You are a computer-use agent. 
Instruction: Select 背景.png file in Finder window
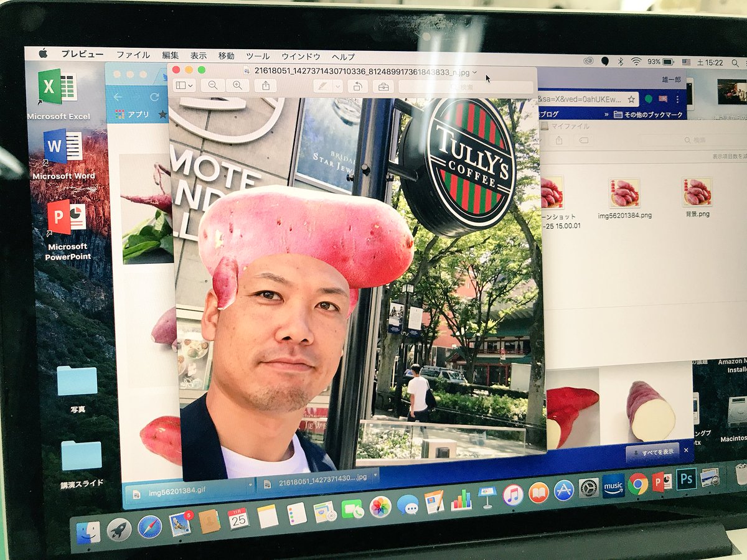click(x=697, y=197)
